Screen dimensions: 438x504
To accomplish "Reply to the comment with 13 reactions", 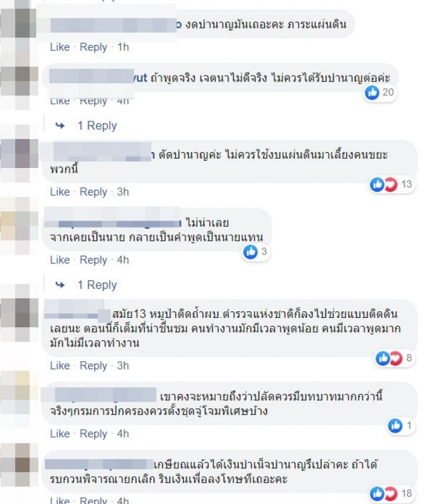I will 93,192.
